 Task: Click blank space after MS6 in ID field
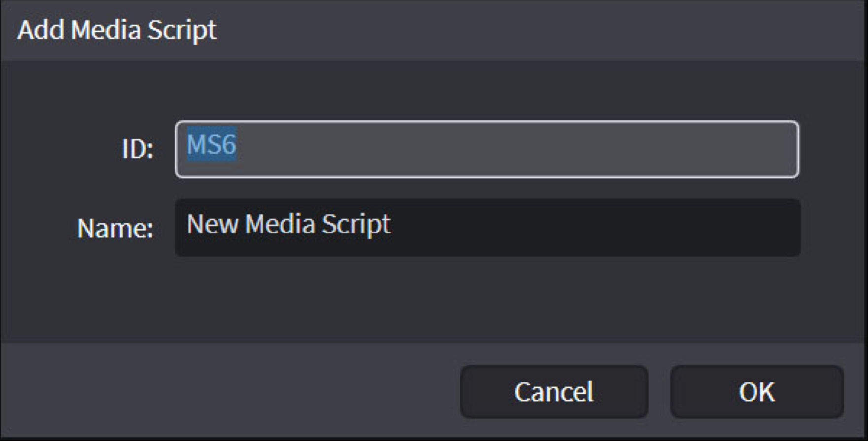517,149
